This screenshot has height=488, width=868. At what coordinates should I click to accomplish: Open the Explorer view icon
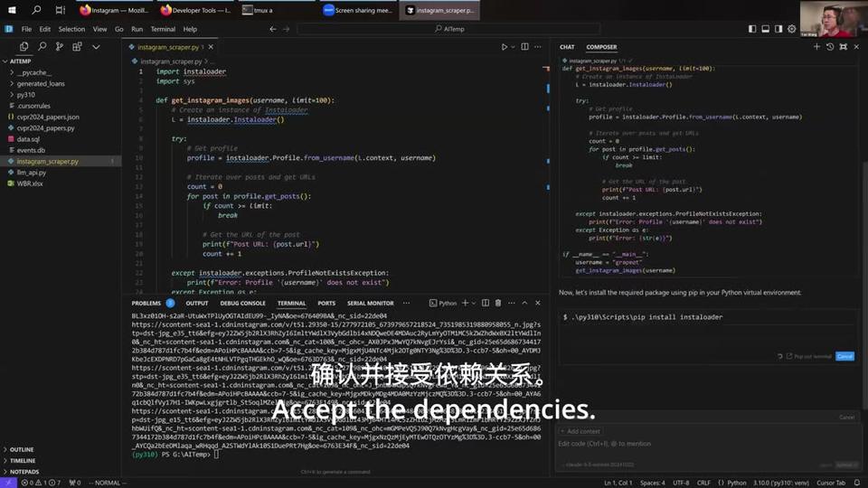[x=24, y=47]
